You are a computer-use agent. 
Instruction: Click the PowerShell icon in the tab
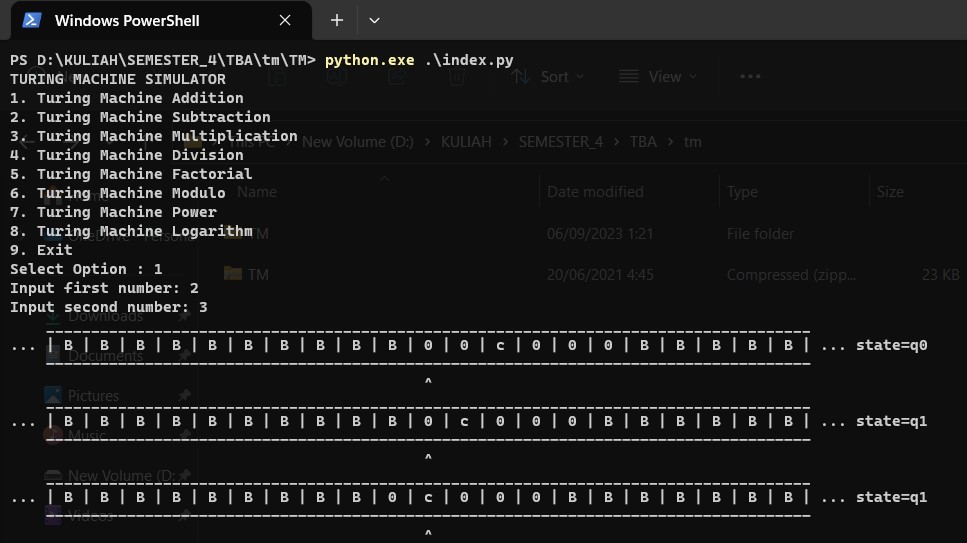[x=31, y=20]
